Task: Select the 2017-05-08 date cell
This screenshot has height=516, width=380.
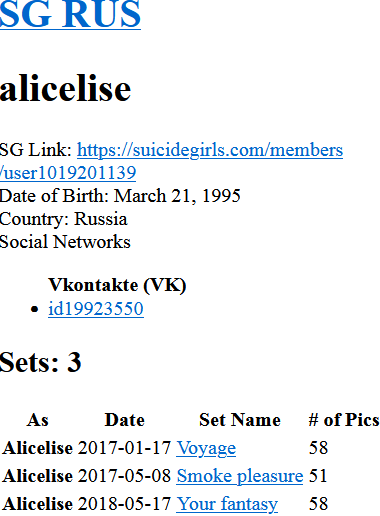Action: [x=124, y=476]
